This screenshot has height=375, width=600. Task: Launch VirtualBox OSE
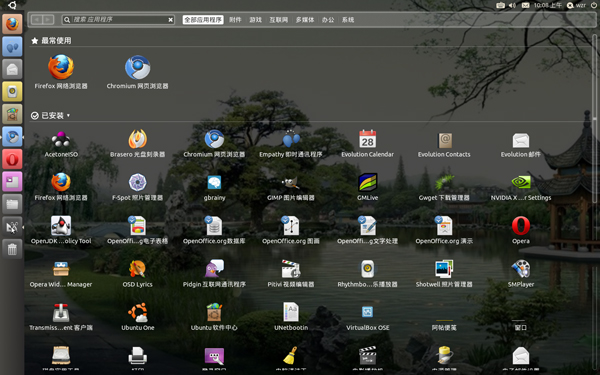click(x=367, y=317)
